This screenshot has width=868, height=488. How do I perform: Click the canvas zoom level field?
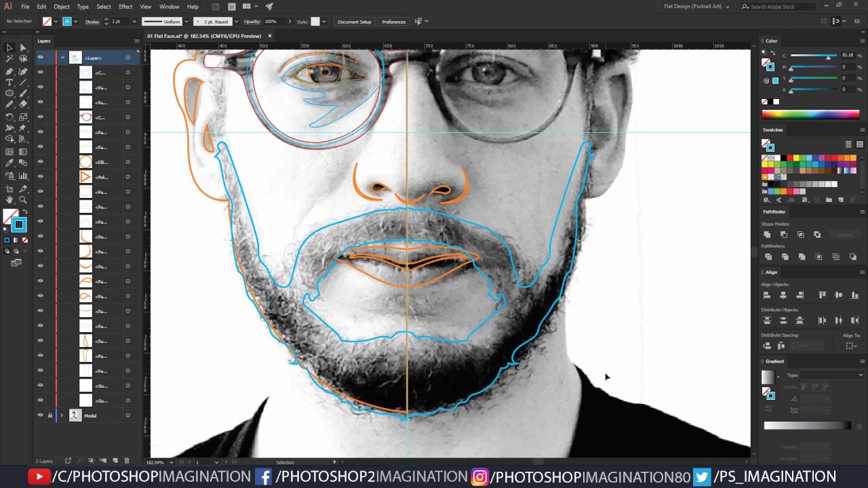pyautogui.click(x=155, y=462)
